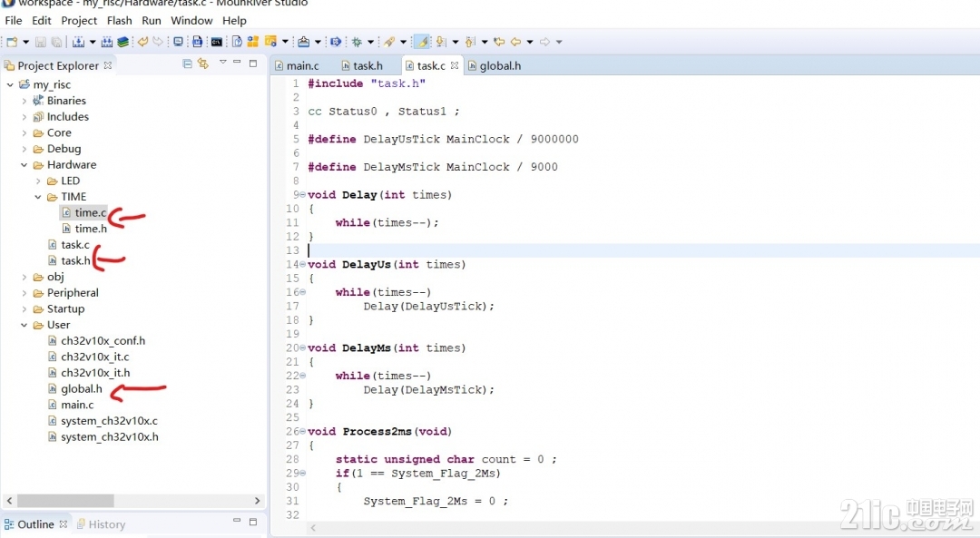Screen dimensions: 980x538
Task: Open the File menu
Action: [x=13, y=21]
